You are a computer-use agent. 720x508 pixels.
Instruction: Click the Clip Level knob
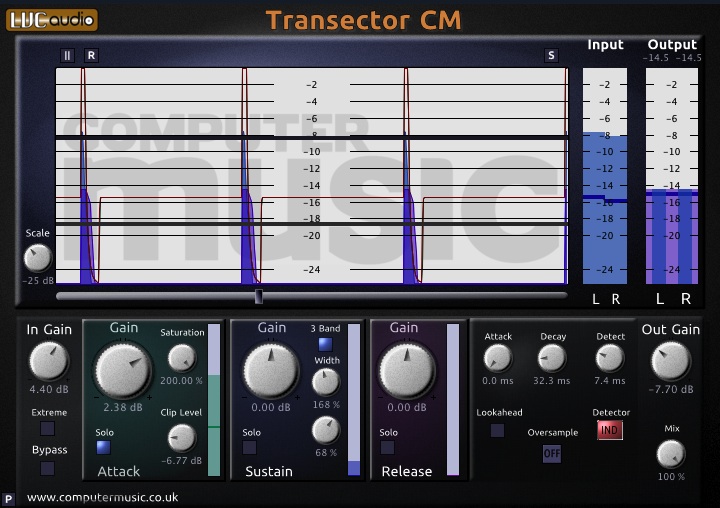[182, 438]
